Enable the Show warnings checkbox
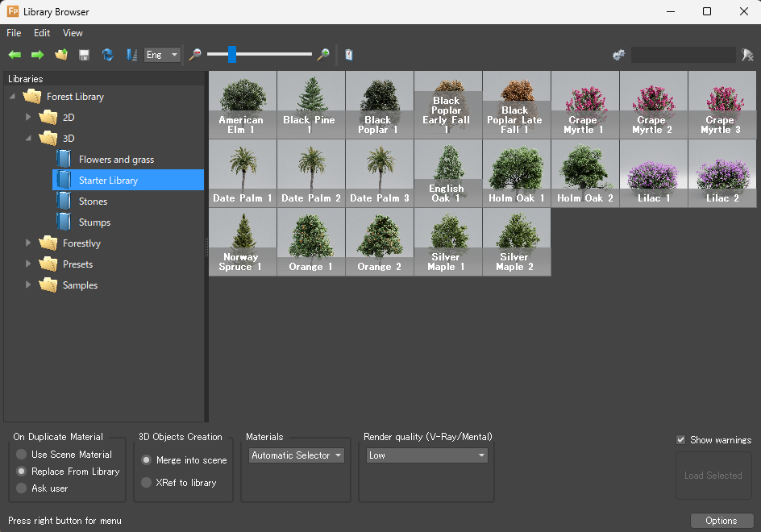The height and width of the screenshot is (532, 761). click(681, 440)
